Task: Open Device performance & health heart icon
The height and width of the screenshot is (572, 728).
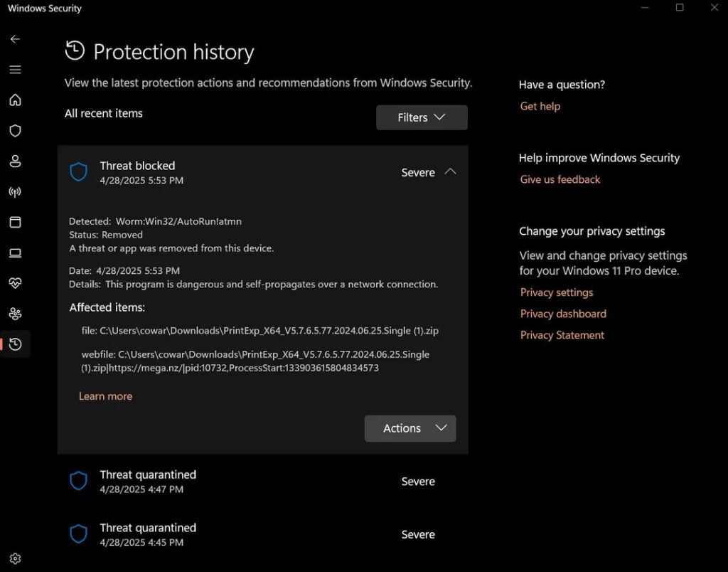Action: [x=15, y=283]
